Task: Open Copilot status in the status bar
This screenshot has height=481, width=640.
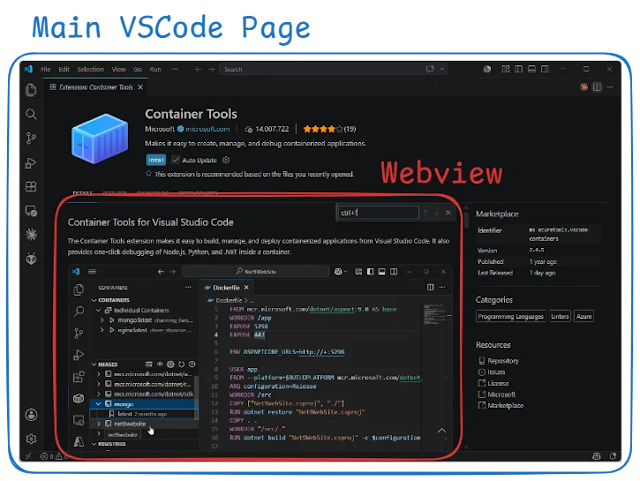Action: click(x=596, y=456)
